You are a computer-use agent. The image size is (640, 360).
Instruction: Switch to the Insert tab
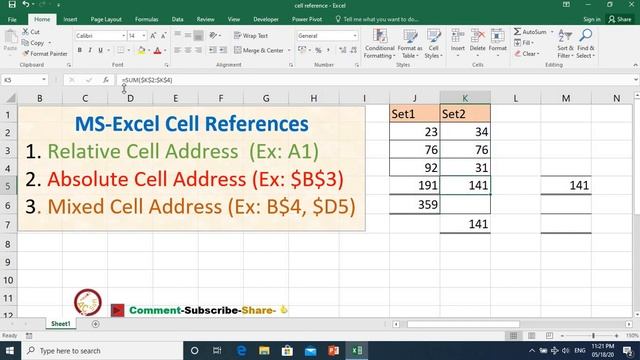[x=70, y=19]
